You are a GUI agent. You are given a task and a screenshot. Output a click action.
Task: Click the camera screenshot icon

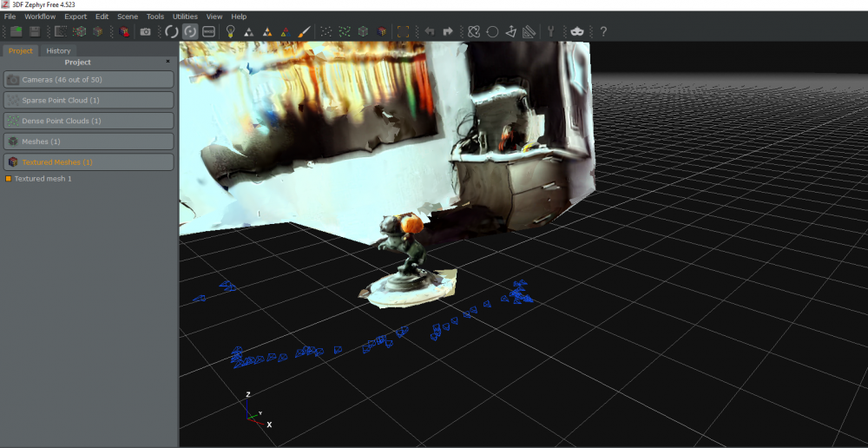click(x=145, y=31)
